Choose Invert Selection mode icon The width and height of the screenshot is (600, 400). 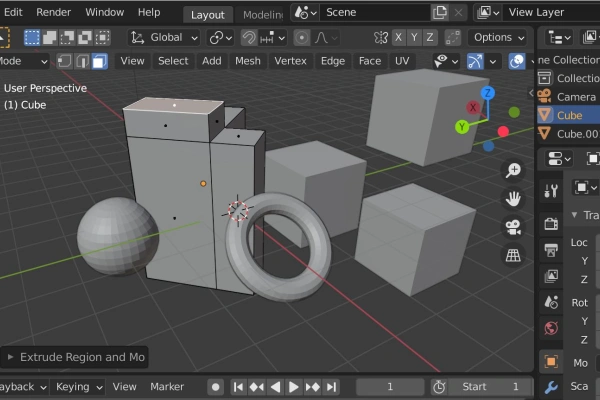[85, 38]
